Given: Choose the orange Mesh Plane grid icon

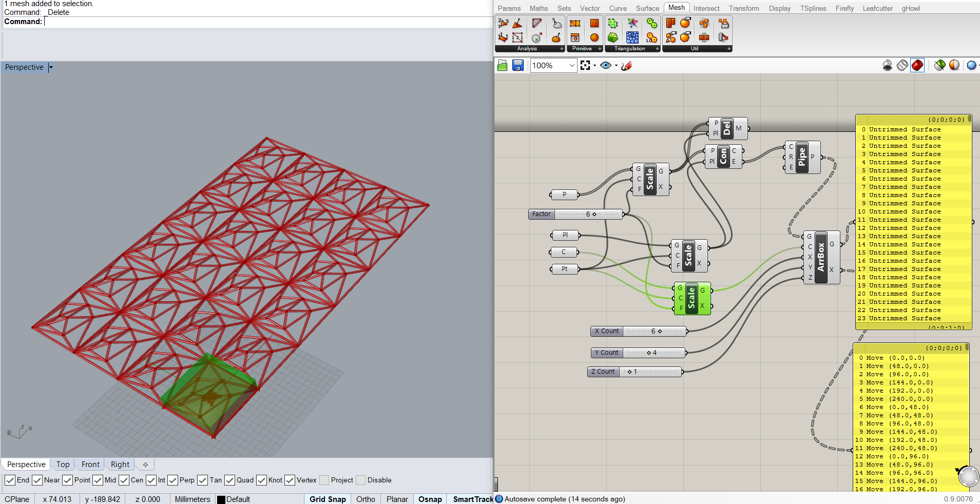Looking at the screenshot, I should click(594, 23).
